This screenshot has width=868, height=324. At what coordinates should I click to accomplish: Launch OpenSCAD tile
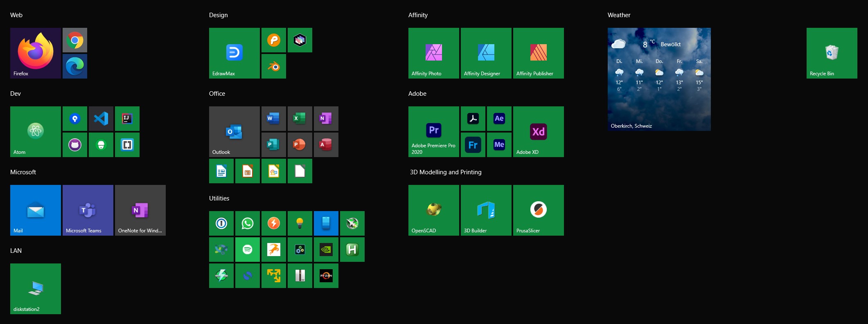[434, 210]
